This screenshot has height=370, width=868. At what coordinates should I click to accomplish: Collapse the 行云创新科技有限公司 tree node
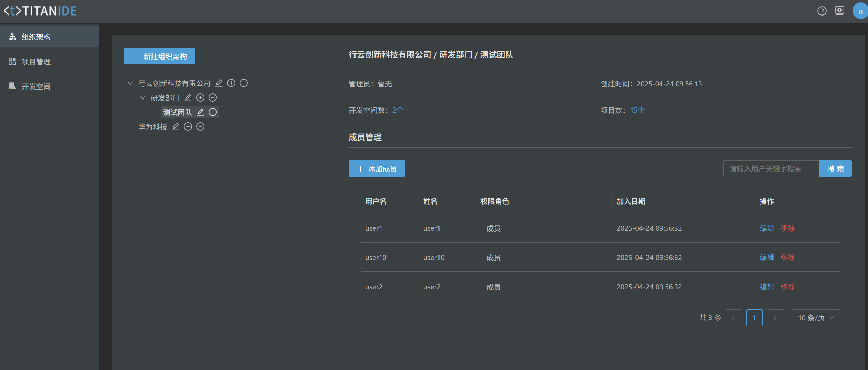130,83
